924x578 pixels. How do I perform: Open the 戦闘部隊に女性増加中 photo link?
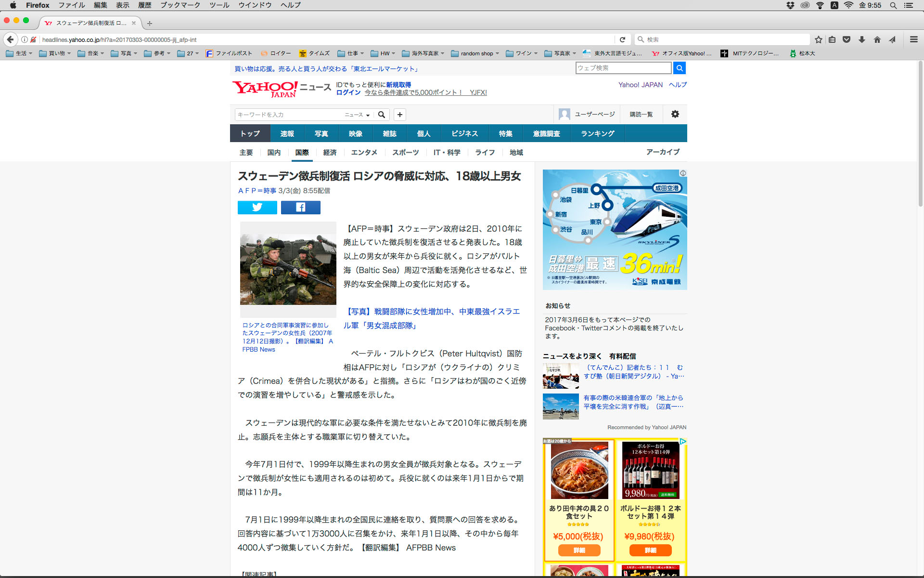[x=431, y=318]
